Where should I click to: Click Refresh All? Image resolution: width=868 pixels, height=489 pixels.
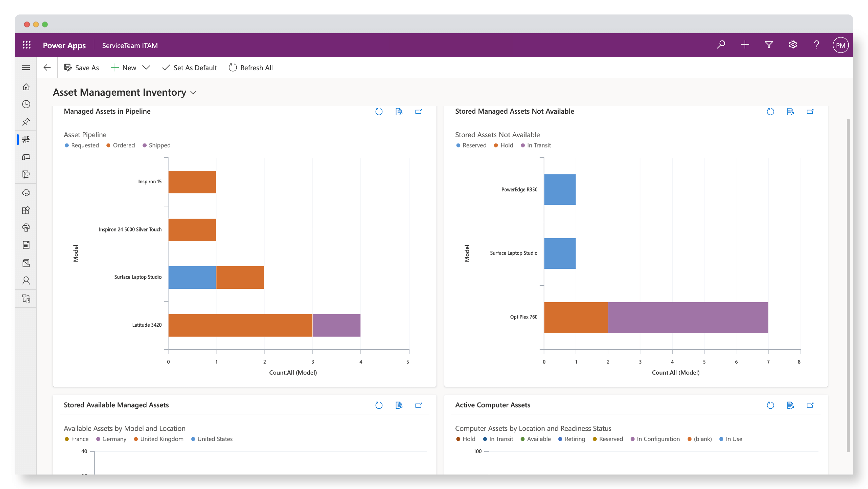pos(251,68)
